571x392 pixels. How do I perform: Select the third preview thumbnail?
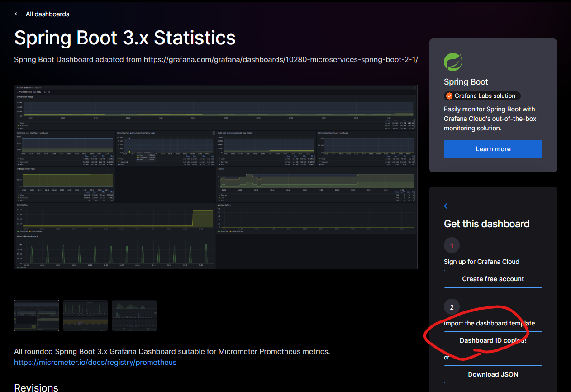tap(134, 316)
